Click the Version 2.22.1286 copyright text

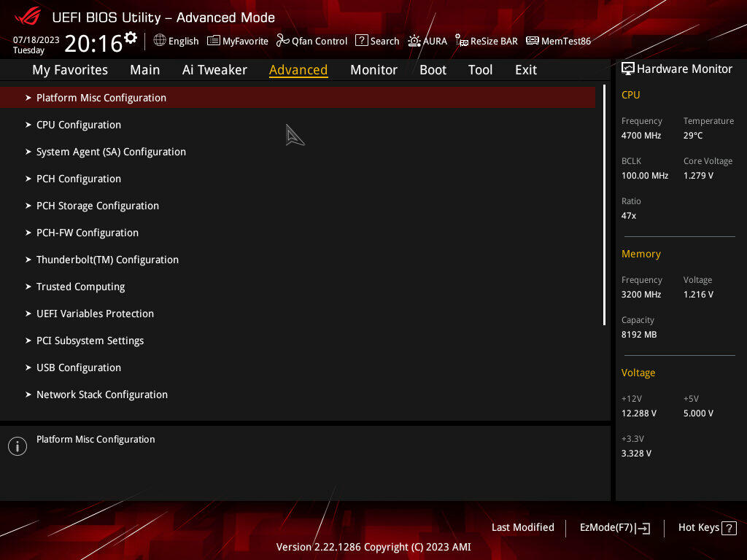(x=373, y=547)
